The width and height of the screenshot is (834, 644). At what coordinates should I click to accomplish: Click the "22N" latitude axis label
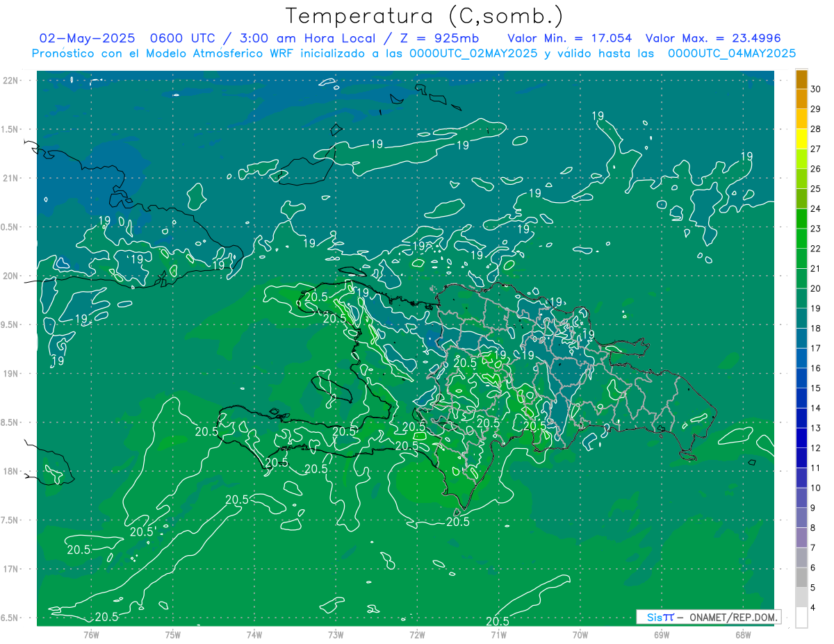[x=12, y=81]
